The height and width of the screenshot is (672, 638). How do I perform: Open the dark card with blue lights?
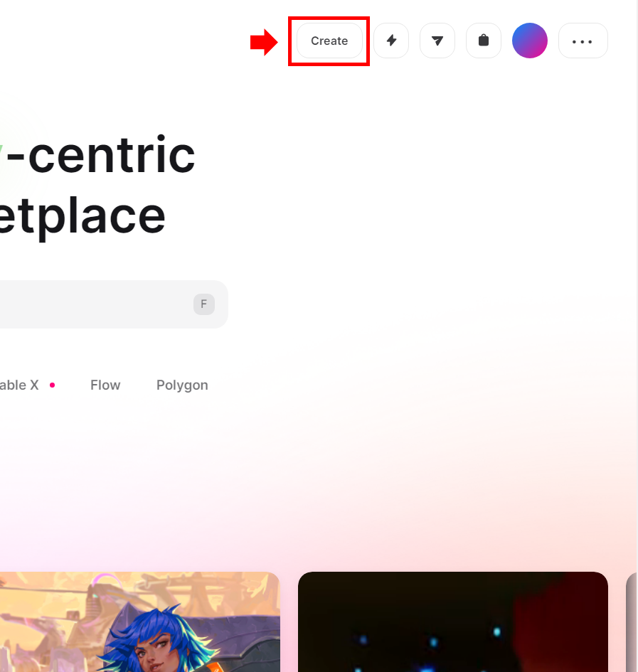[x=453, y=622]
